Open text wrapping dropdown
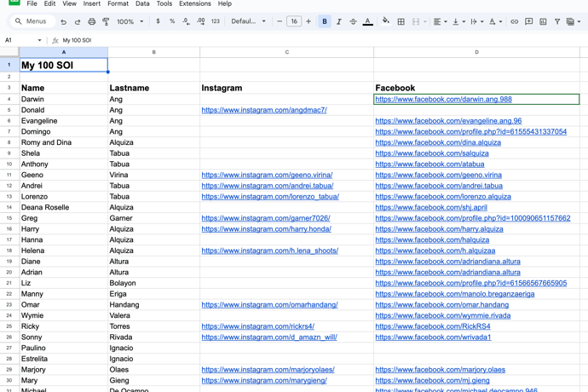This screenshot has height=392, width=588. coord(476,22)
